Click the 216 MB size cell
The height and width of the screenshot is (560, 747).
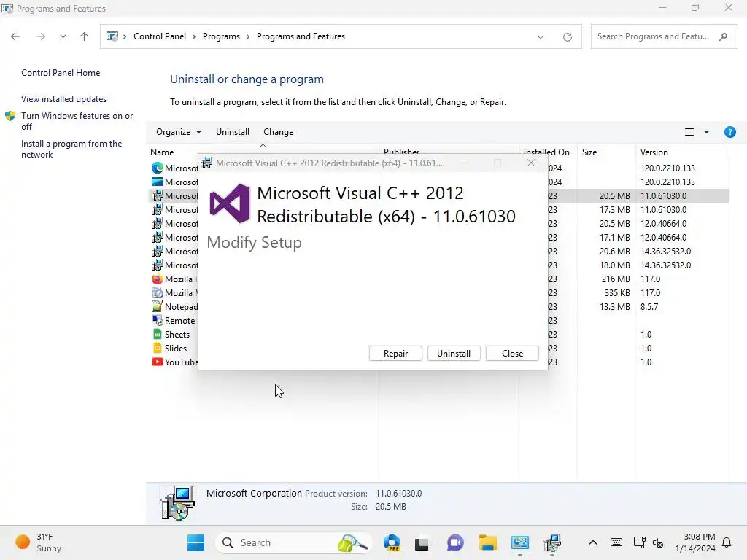point(616,279)
